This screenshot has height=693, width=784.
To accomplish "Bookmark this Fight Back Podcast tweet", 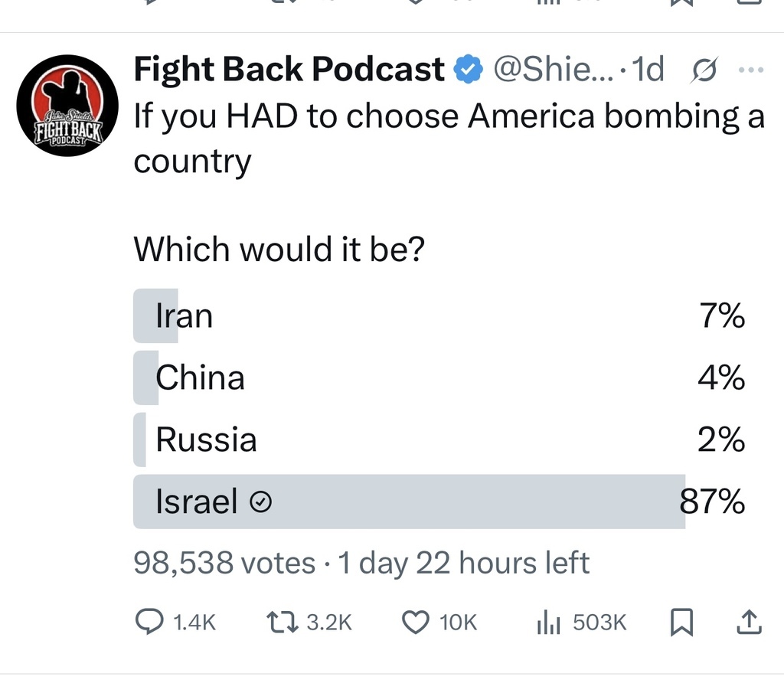I will [681, 622].
